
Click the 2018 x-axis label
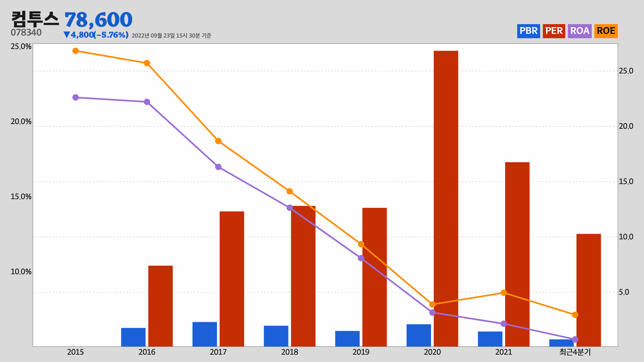pos(289,352)
